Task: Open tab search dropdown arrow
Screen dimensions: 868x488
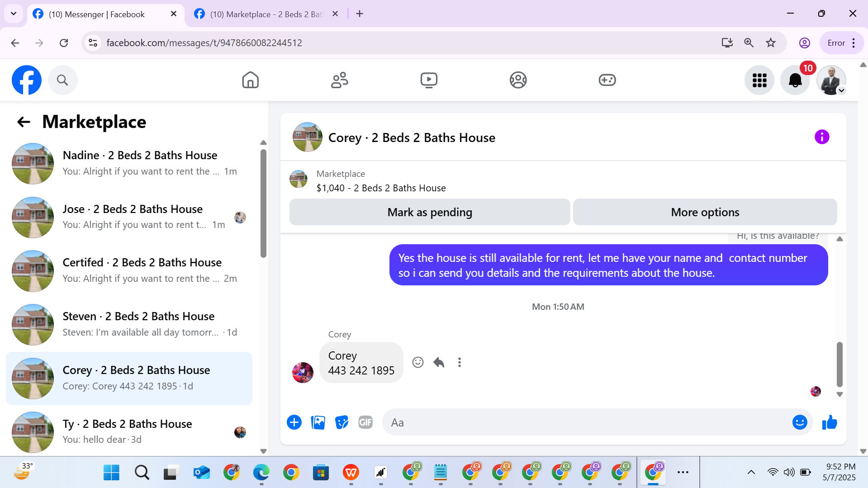Action: (x=14, y=14)
